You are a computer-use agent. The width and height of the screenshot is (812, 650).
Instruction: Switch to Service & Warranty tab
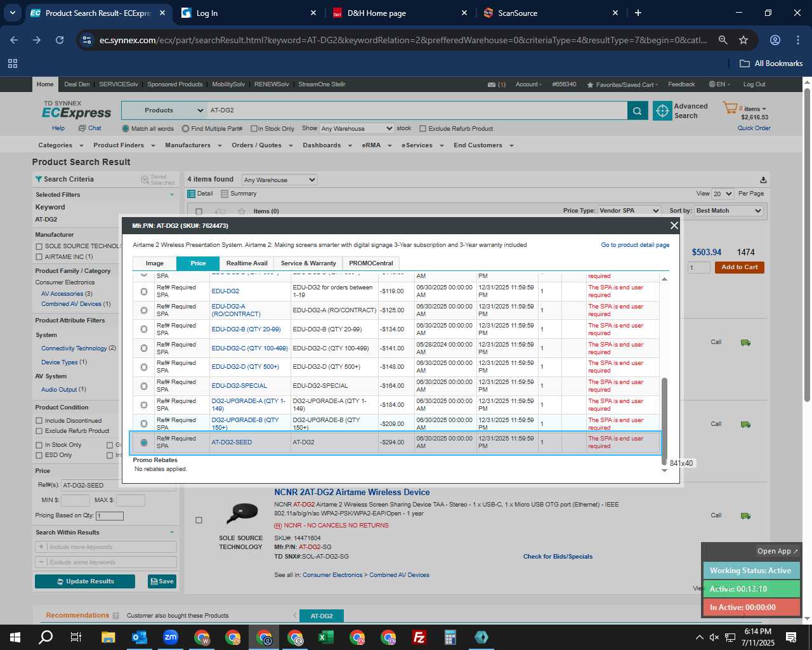pos(308,263)
